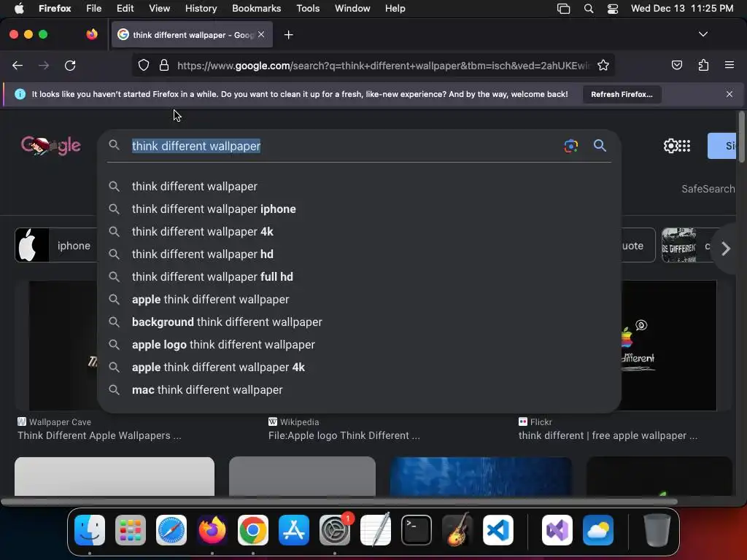Click the horizontal page scrollbar

(x=338, y=502)
